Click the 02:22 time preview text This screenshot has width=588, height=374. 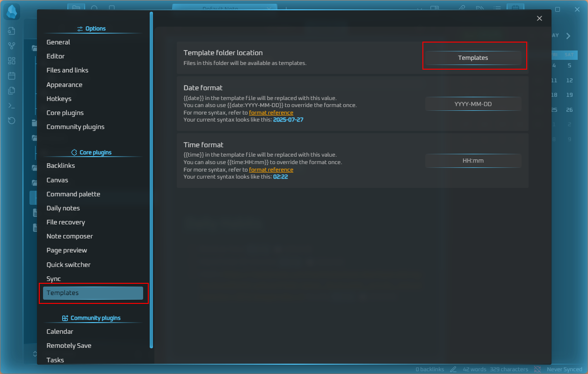(281, 177)
